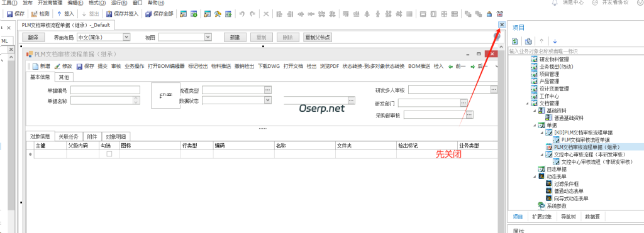The height and width of the screenshot is (233, 644).
Task: Click the 翻译 translate button
Action: 33,37
